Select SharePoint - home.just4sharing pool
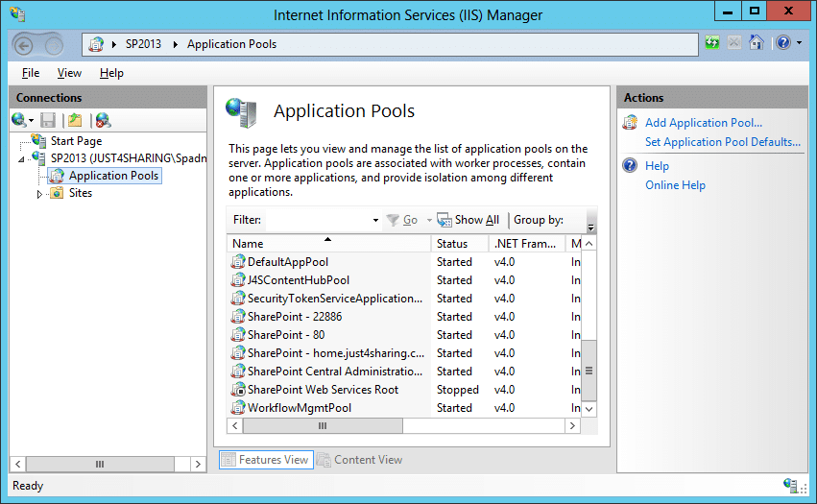 [x=404, y=353]
